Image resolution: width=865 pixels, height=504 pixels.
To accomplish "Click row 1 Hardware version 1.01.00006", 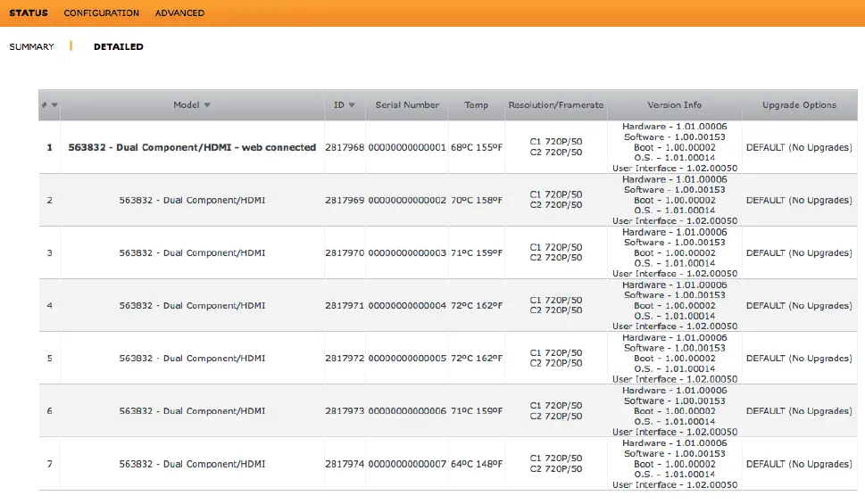I will point(675,127).
